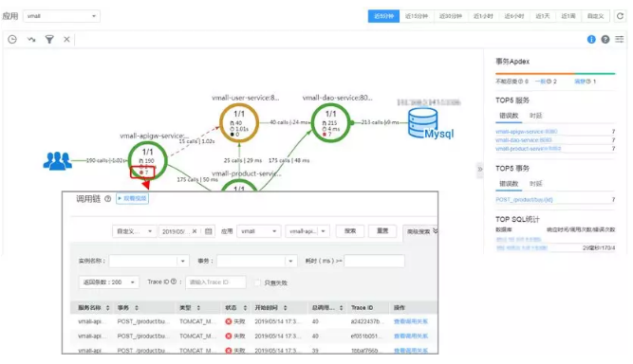Viewport: 633px width, 364px height.
Task: Click the calendar icon beside date field
Action: tap(208, 231)
